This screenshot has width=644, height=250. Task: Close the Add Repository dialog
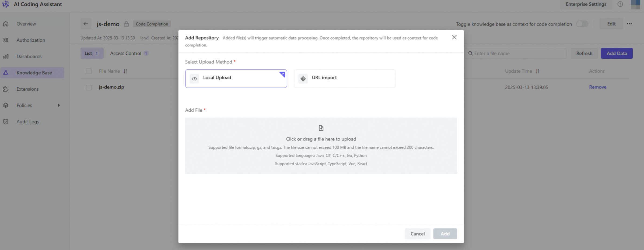click(x=454, y=37)
